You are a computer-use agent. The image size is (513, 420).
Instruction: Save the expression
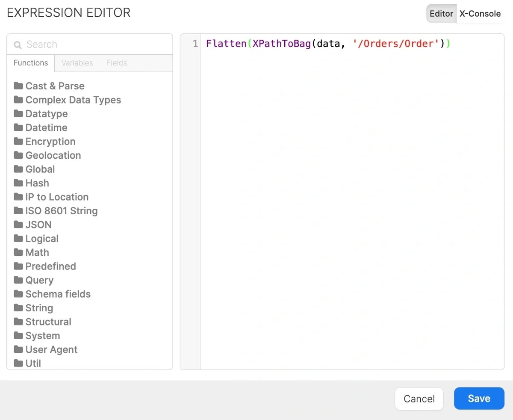point(479,399)
